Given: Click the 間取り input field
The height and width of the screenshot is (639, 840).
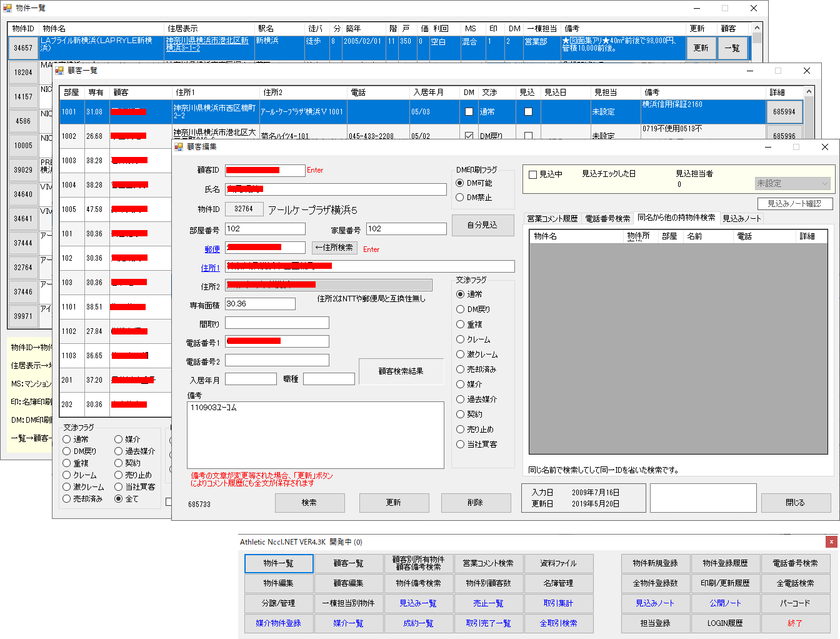Looking at the screenshot, I should (x=277, y=323).
